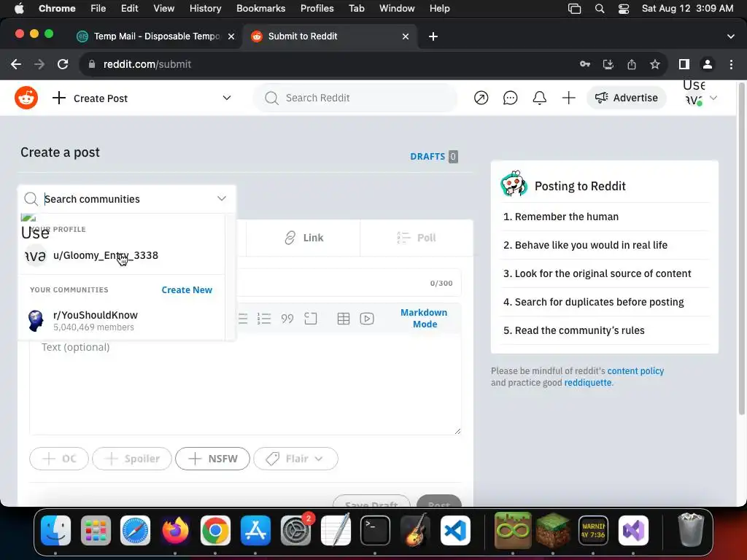Viewport: 747px width, 560px height.
Task: Open the Trash in the dock
Action: pos(690,529)
